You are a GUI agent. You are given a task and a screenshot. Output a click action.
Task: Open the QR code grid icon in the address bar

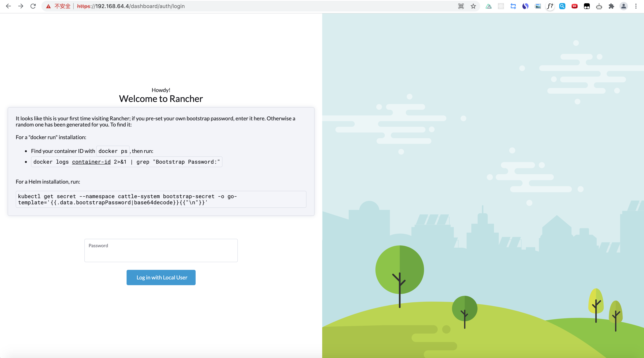point(461,6)
